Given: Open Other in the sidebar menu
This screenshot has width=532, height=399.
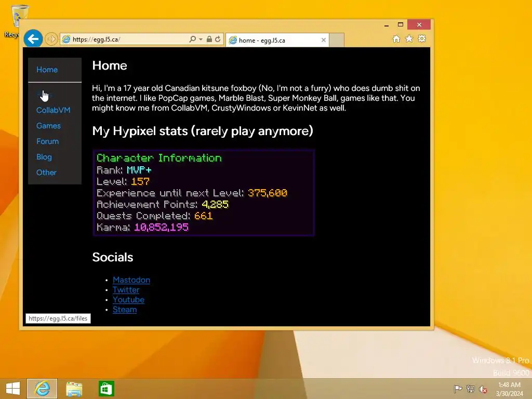Looking at the screenshot, I should (46, 172).
